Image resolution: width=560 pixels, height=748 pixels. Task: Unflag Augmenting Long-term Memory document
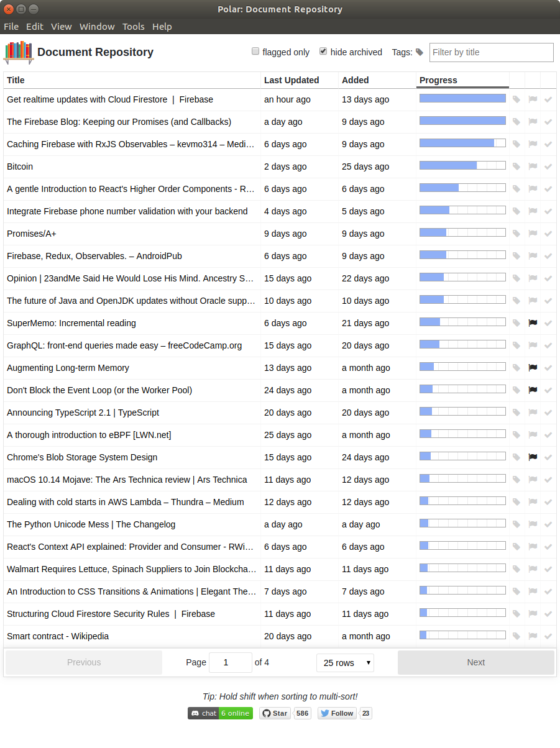point(533,368)
